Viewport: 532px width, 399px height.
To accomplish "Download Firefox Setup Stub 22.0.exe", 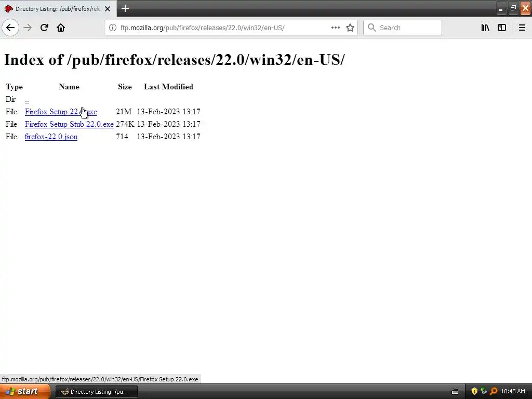I will (69, 124).
